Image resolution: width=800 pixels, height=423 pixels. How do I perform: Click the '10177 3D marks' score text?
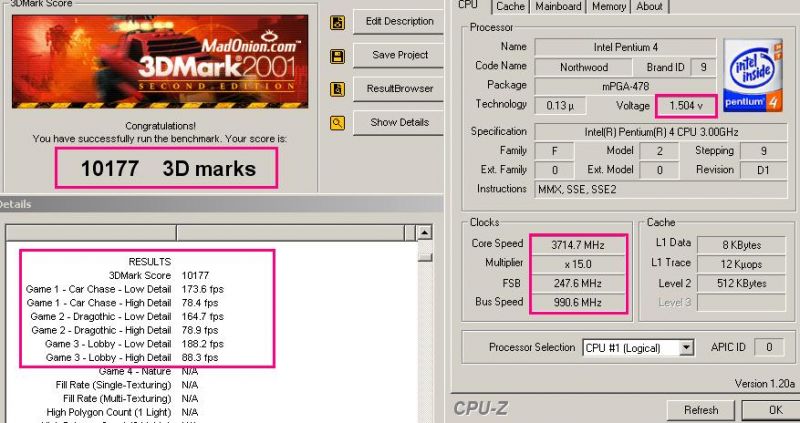point(168,169)
